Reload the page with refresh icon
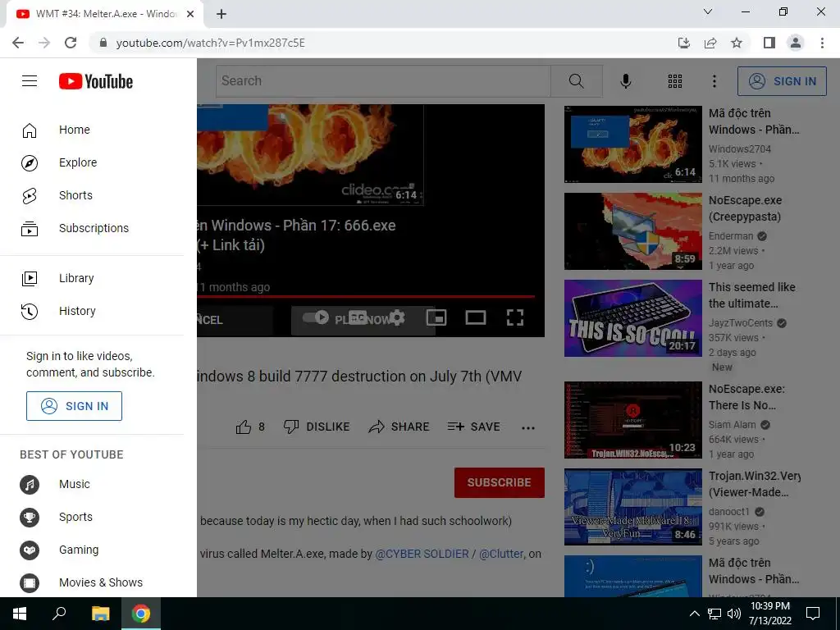 pos(71,43)
